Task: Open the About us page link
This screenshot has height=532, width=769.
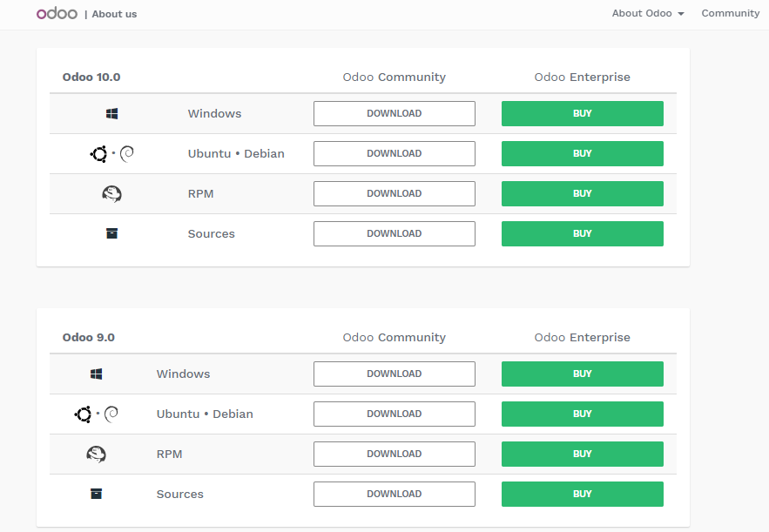Action: (114, 14)
